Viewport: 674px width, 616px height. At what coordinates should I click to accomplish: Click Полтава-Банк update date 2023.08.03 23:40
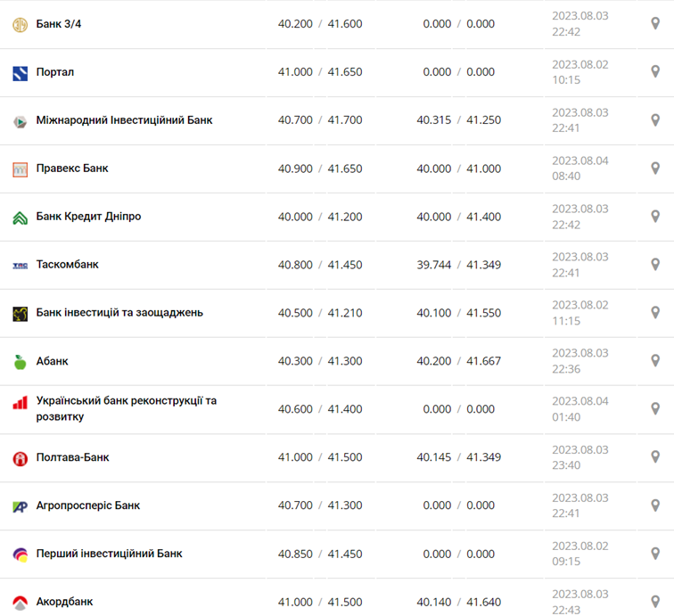579,457
